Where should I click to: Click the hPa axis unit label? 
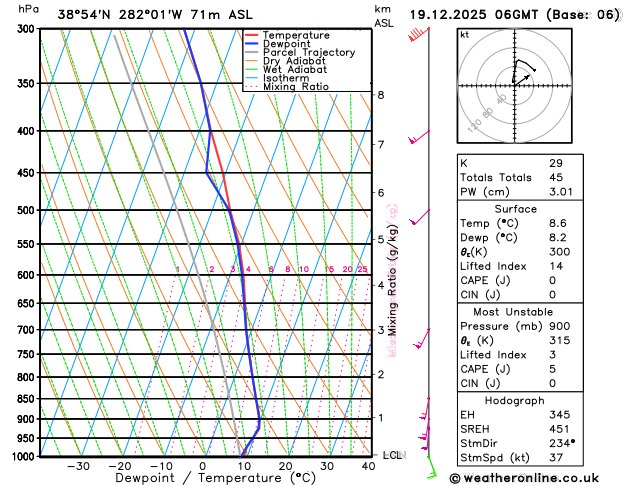pos(29,9)
